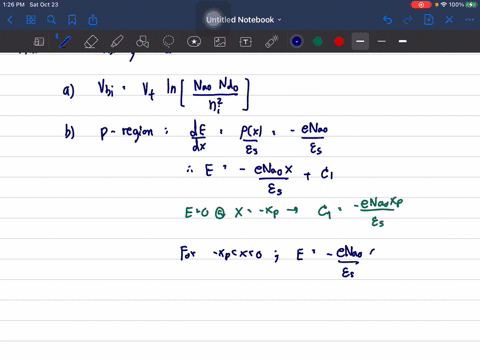Choose the green pen color
The image size is (480, 360).
pyautogui.click(x=318, y=41)
